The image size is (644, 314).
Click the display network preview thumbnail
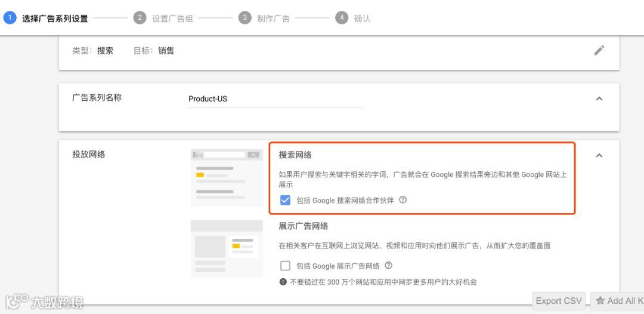pos(227,249)
